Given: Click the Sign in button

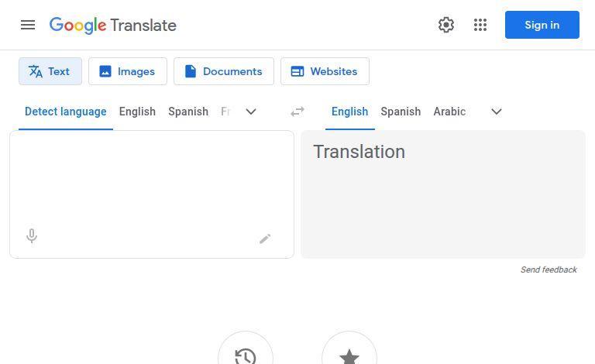Looking at the screenshot, I should coord(542,25).
